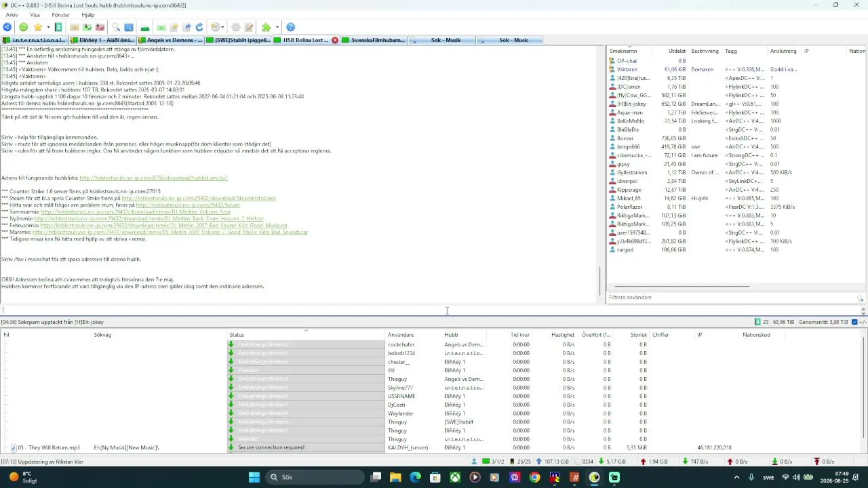Screen dimensions: 868x488
Task: Open the Download Queue toolbar icon
Action: point(75,27)
